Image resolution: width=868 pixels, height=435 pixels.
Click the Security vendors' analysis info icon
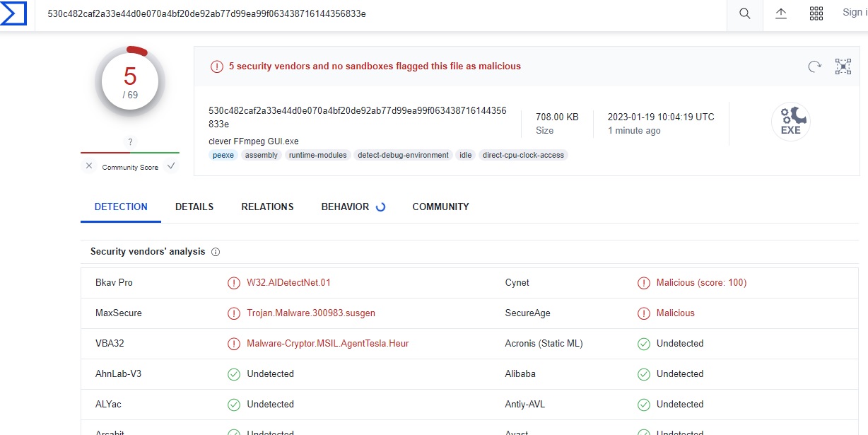tap(216, 252)
